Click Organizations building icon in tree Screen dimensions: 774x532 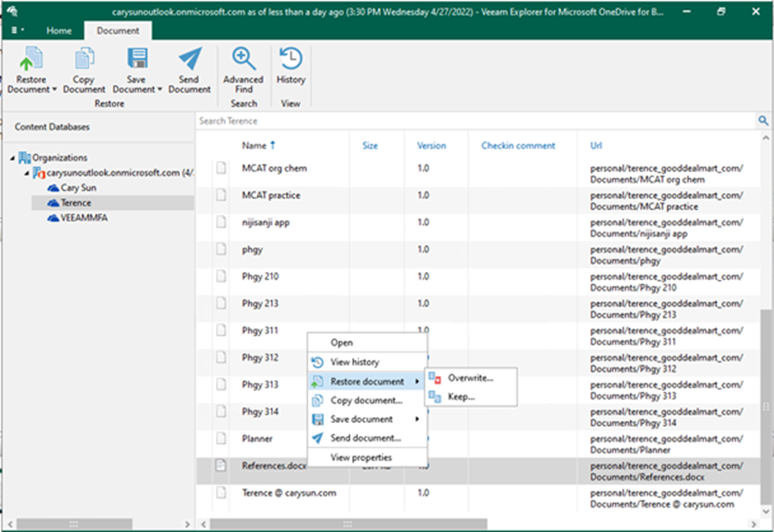point(25,158)
